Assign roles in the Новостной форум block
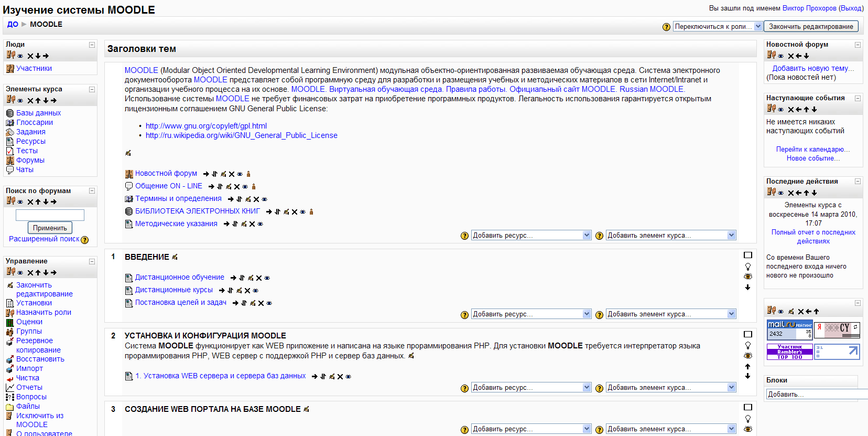 click(x=771, y=55)
